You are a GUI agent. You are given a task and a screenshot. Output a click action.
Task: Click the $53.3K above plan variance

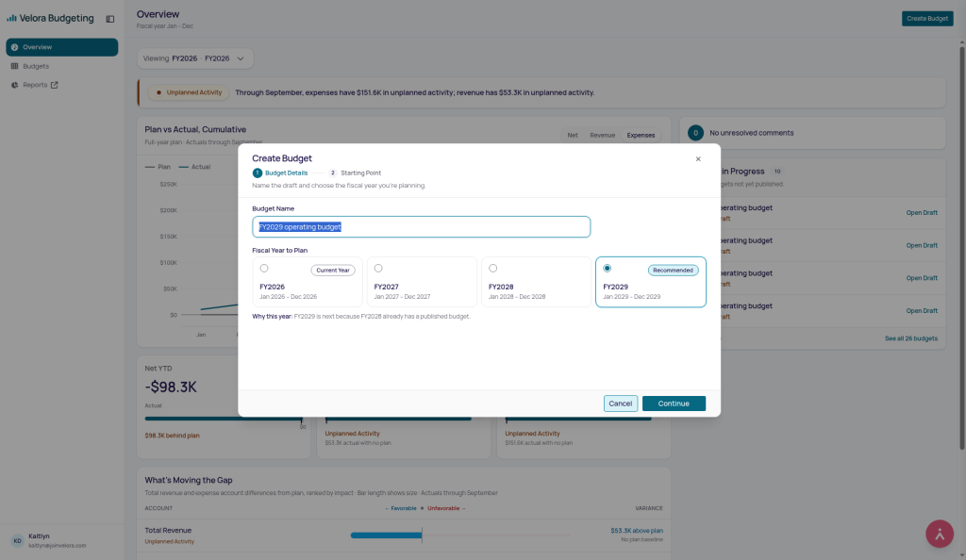click(x=637, y=531)
